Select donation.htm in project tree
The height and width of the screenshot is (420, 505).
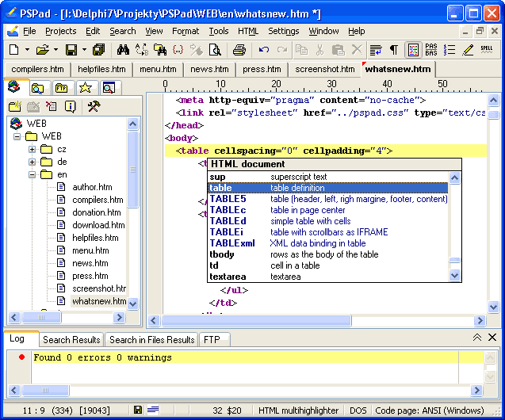[97, 212]
